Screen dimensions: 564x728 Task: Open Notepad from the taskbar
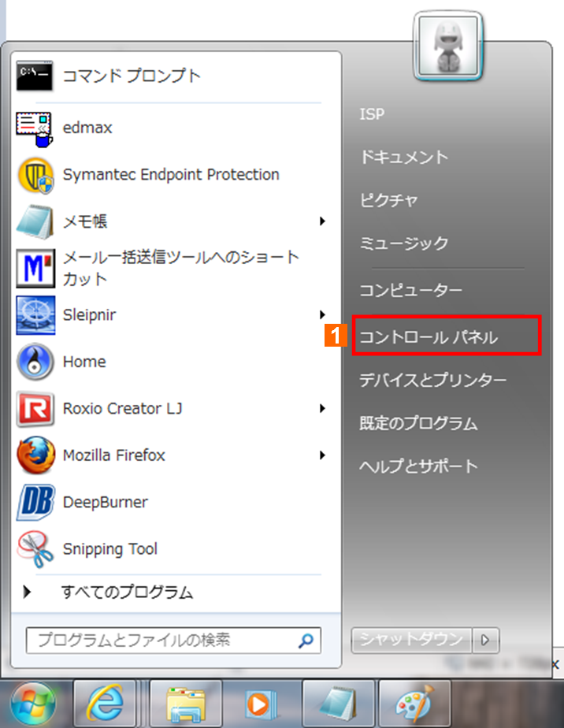(x=339, y=704)
